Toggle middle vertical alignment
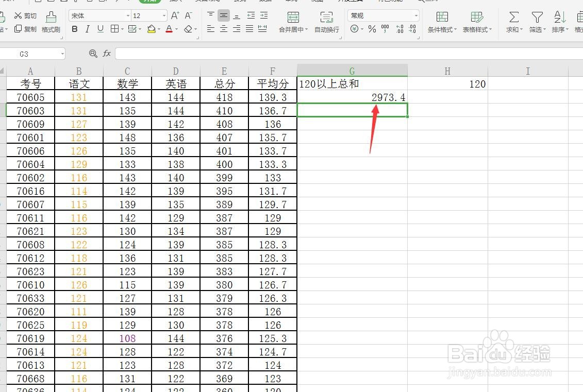 [x=224, y=15]
